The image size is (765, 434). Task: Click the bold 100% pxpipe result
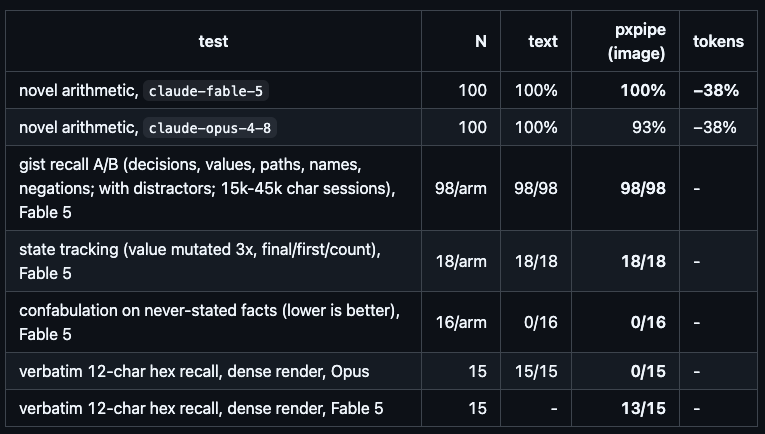tap(643, 90)
